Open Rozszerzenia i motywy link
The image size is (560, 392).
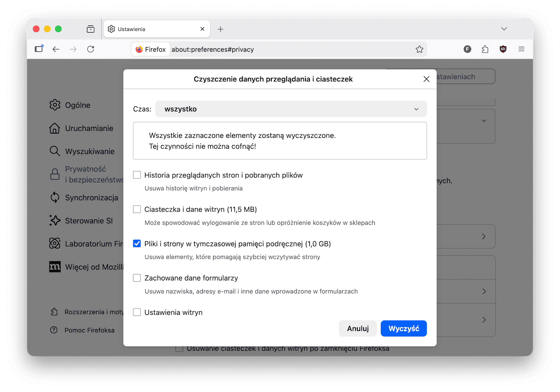(x=94, y=312)
